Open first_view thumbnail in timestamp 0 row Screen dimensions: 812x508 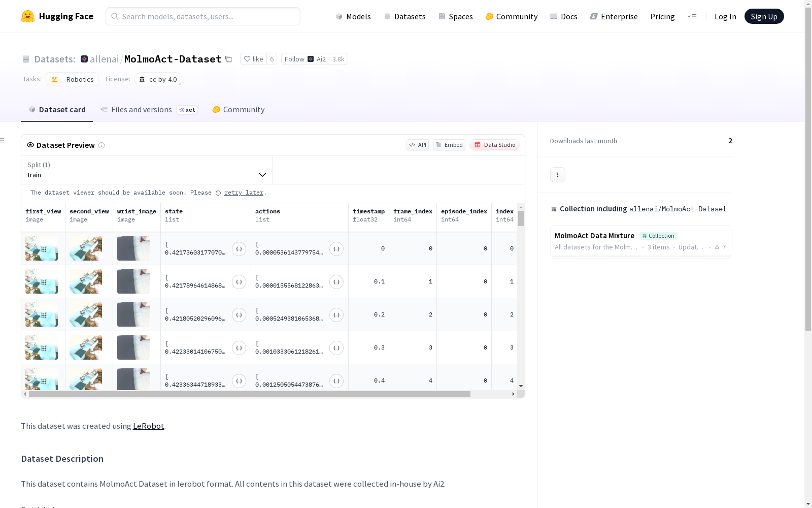click(42, 248)
